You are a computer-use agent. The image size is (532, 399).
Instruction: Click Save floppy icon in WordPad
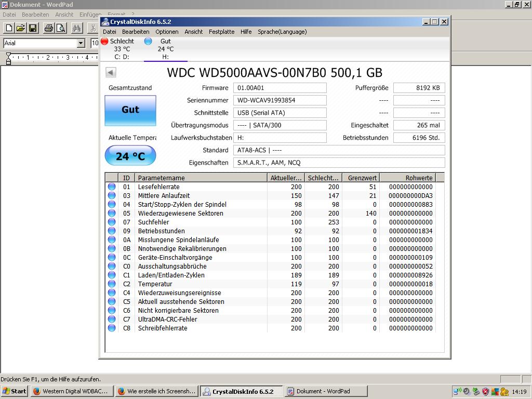33,28
